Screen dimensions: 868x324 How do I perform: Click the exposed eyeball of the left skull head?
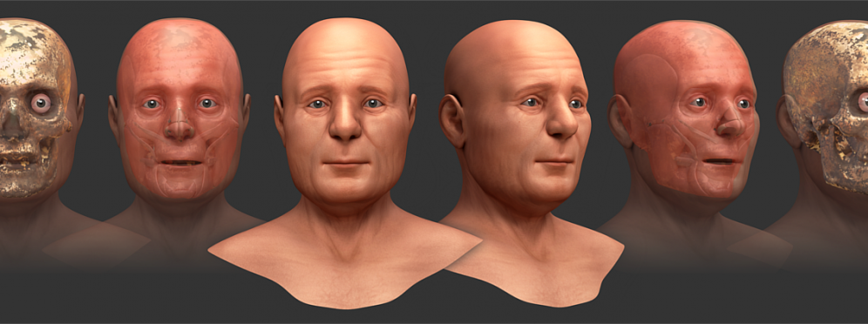40,102
